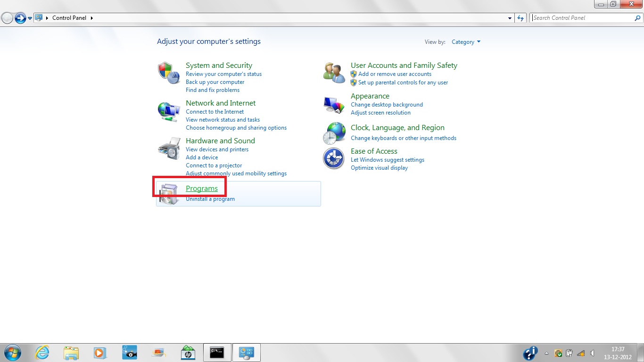Expand the recent pages arrow beside Forward button
Screen dimensions: 644x362
click(x=30, y=18)
